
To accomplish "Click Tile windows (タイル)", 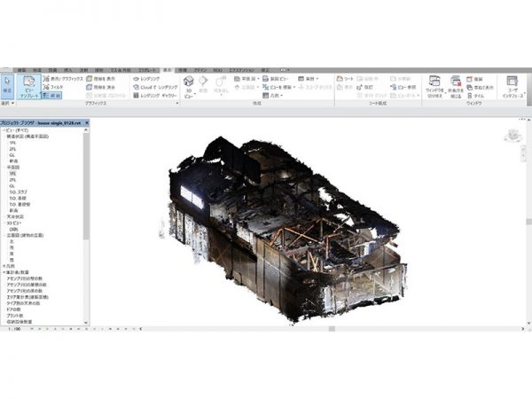I will tap(475, 96).
